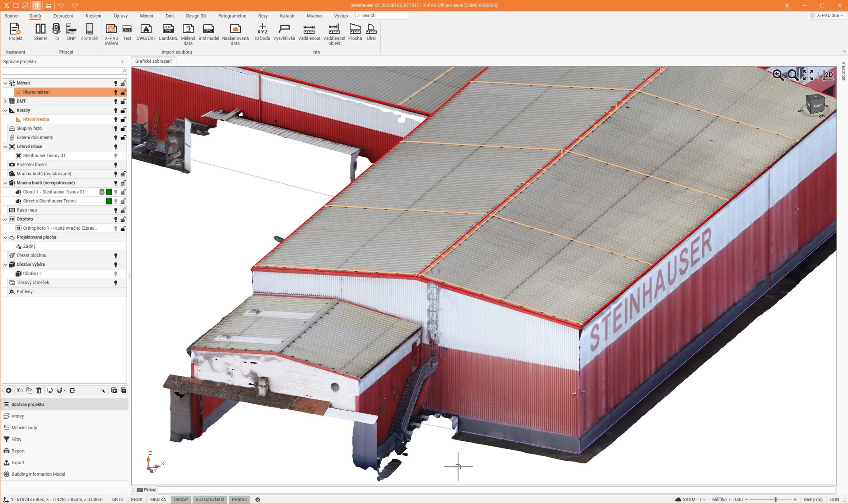Toggle visibility of Měření row
This screenshot has width=848, height=504.
tap(116, 83)
